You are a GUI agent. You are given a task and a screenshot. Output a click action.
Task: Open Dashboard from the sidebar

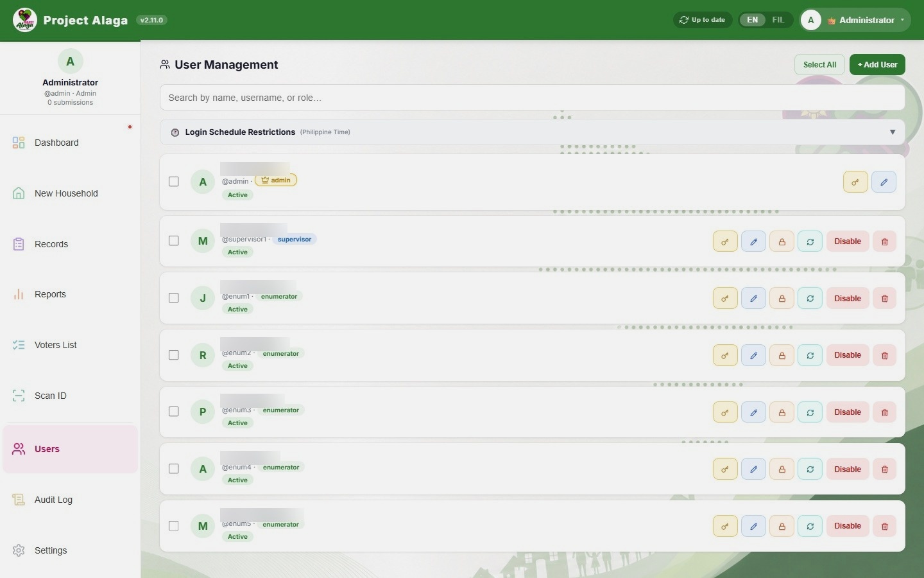(71, 143)
